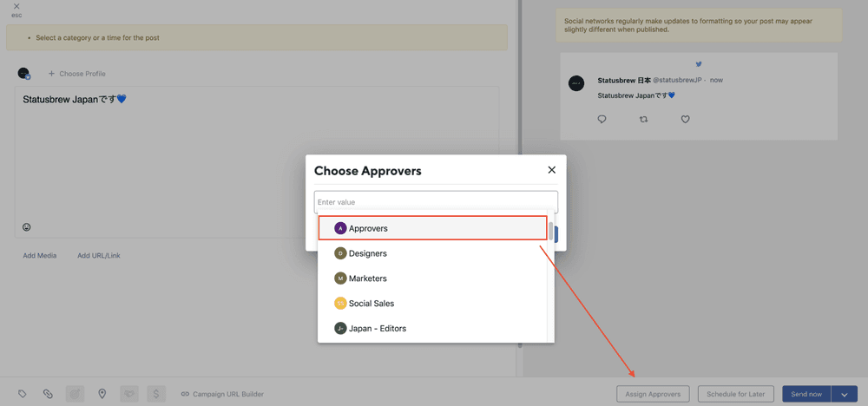
Task: Click the paperclip attachment icon
Action: 48,394
